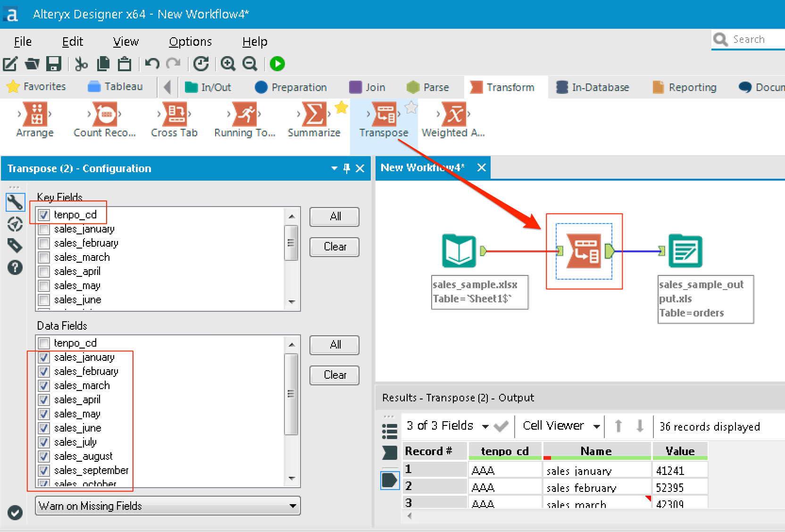This screenshot has height=532, width=785.
Task: Check tenpo_cd in Data Fields
Action: (44, 343)
